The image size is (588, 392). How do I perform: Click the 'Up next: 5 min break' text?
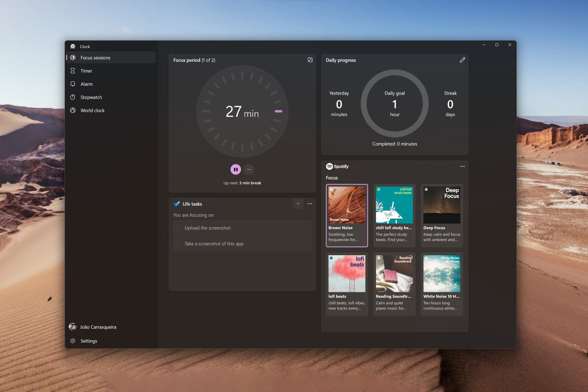coord(242,183)
